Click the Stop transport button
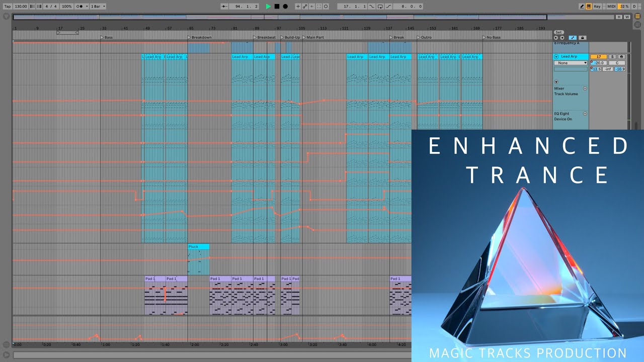Screen dimensions: 644x362 click(x=277, y=7)
